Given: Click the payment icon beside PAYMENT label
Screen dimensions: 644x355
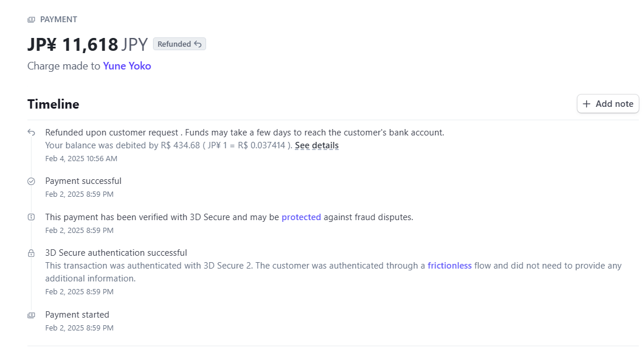Looking at the screenshot, I should (31, 20).
